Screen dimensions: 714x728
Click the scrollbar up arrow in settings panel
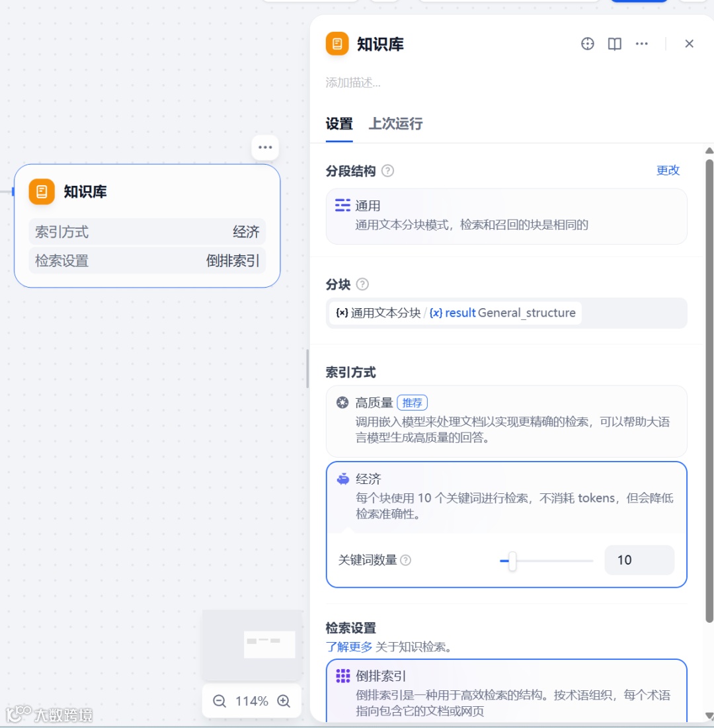tap(709, 151)
